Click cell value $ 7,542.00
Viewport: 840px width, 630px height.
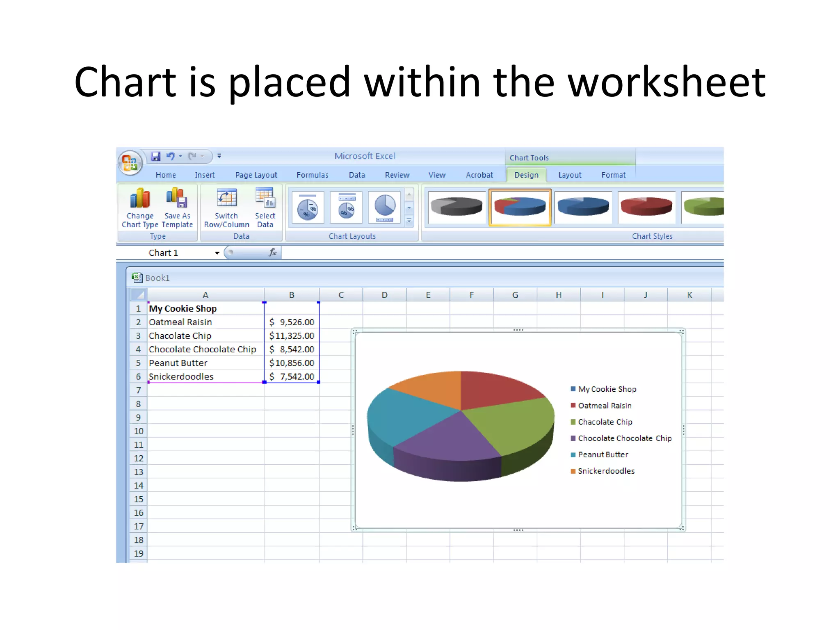pyautogui.click(x=292, y=377)
